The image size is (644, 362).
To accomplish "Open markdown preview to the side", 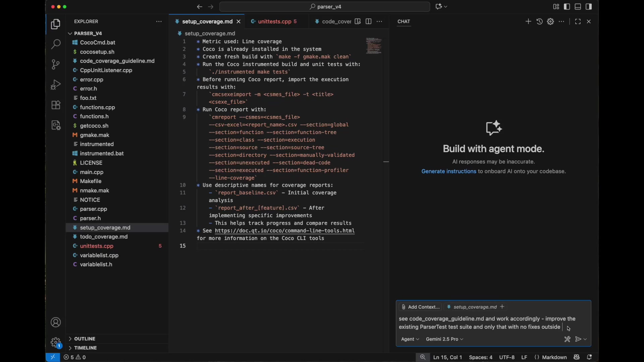I will pos(358,21).
